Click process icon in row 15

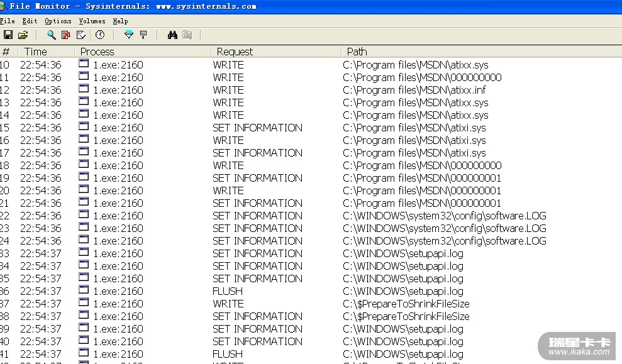(x=84, y=126)
